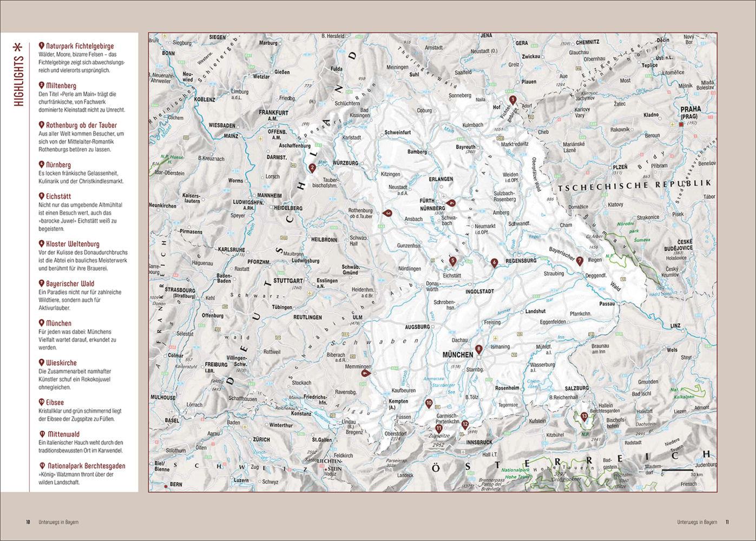Click the PRAHA (PRAG) map label
The image size is (756, 541).
[x=690, y=112]
